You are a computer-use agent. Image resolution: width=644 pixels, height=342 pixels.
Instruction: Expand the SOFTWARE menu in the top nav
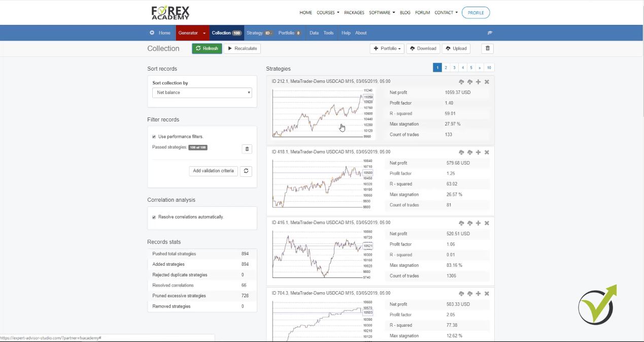coord(382,13)
